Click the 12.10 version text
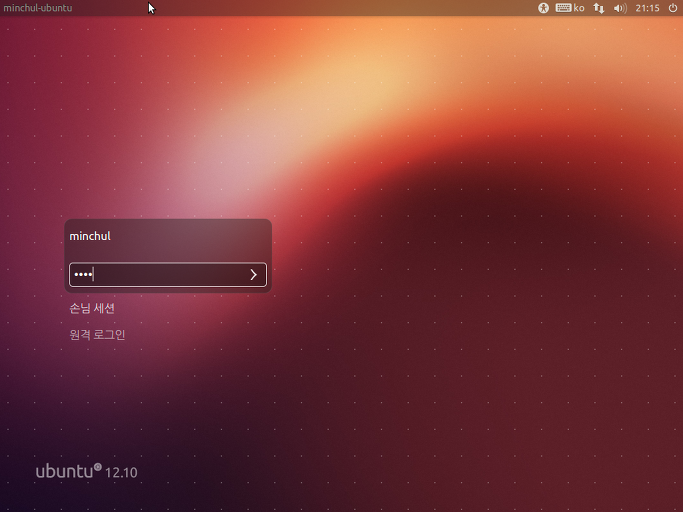The width and height of the screenshot is (683, 512). tap(121, 472)
